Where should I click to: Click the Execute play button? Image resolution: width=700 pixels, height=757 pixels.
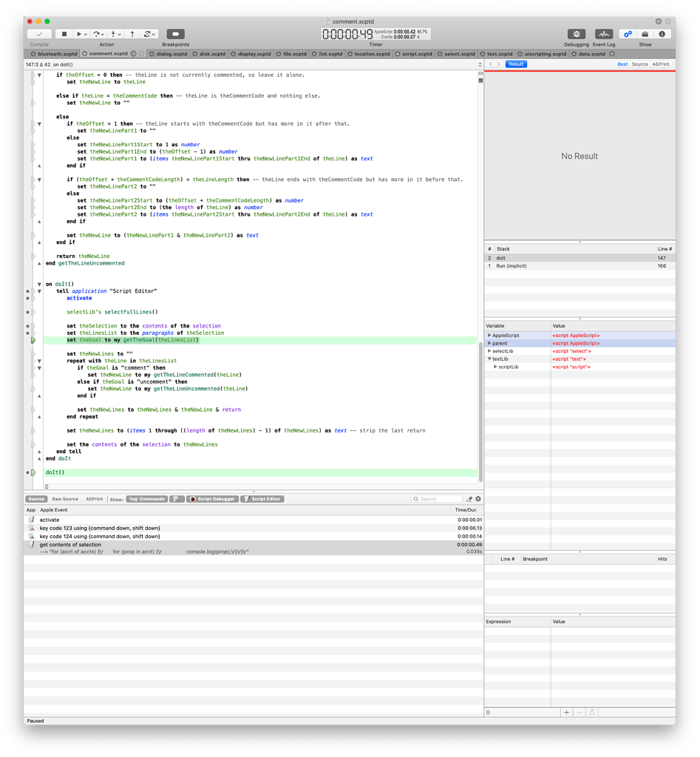coord(78,34)
